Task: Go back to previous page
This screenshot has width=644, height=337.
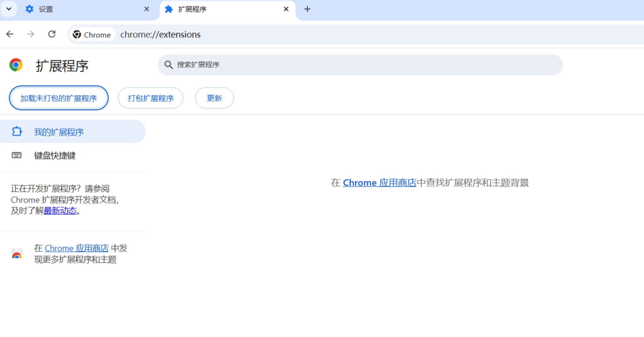Action: tap(10, 34)
